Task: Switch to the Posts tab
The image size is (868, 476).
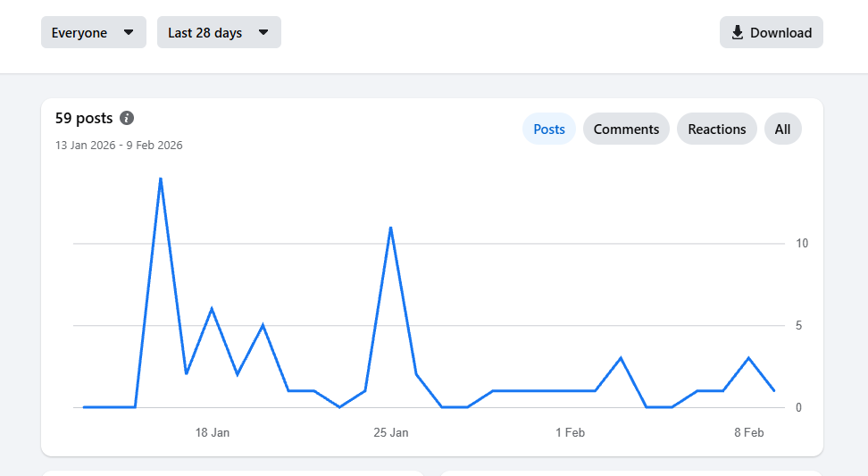Action: [549, 129]
